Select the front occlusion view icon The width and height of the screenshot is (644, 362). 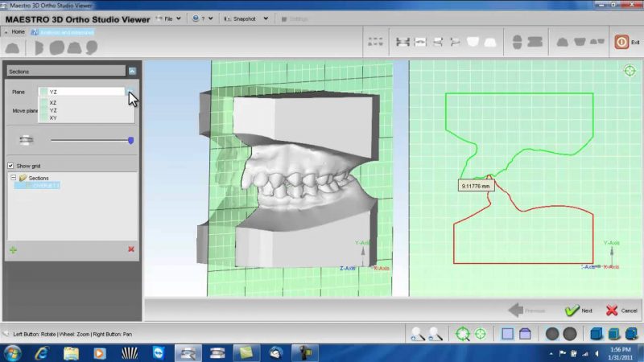402,42
